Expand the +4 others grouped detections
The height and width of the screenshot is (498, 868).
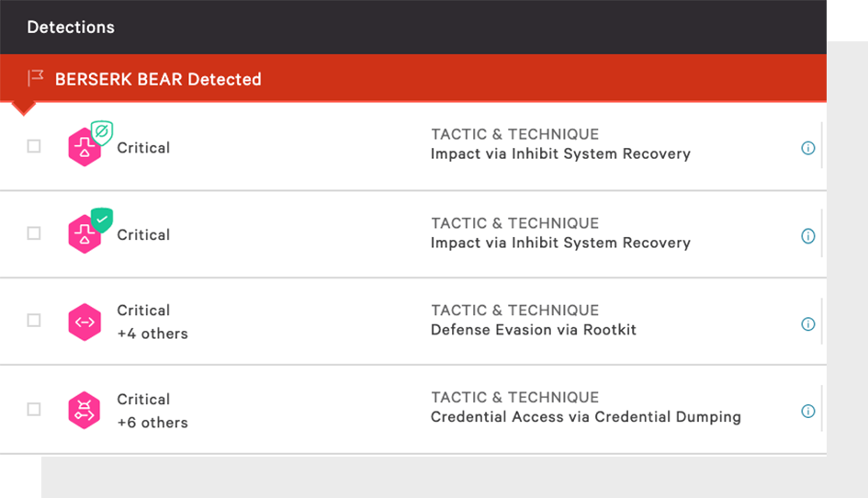pyautogui.click(x=152, y=334)
